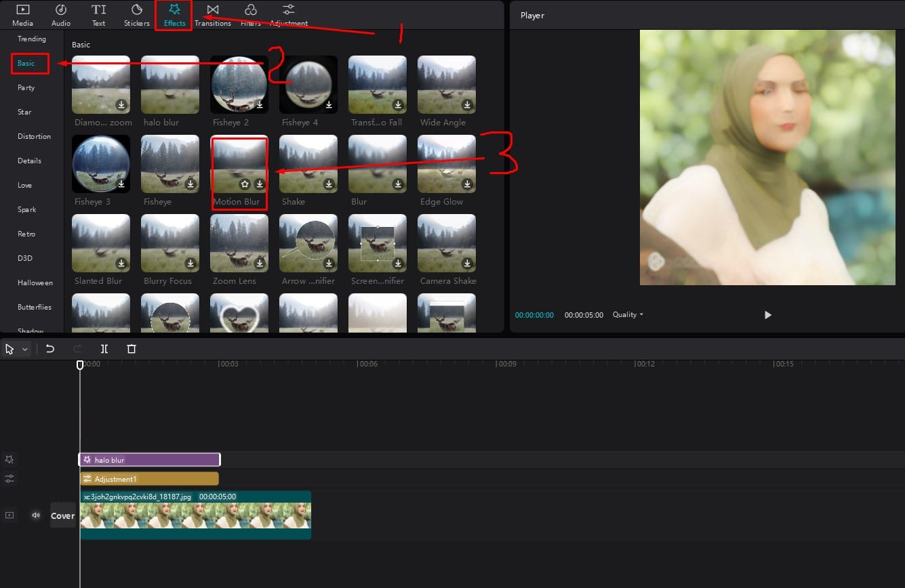905x588 pixels.
Task: Toggle the effects track icon beside the timeline
Action: click(9, 459)
